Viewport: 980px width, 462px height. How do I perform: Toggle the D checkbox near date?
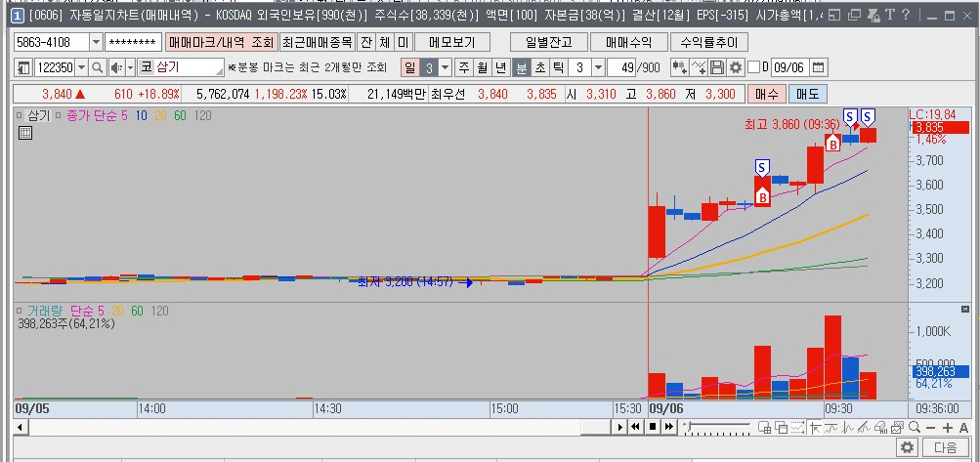753,67
